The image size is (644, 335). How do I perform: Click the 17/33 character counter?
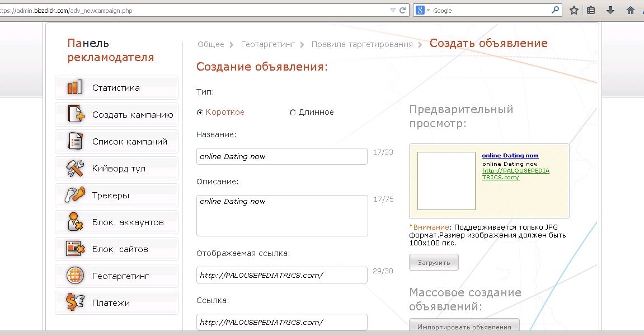coord(383,152)
